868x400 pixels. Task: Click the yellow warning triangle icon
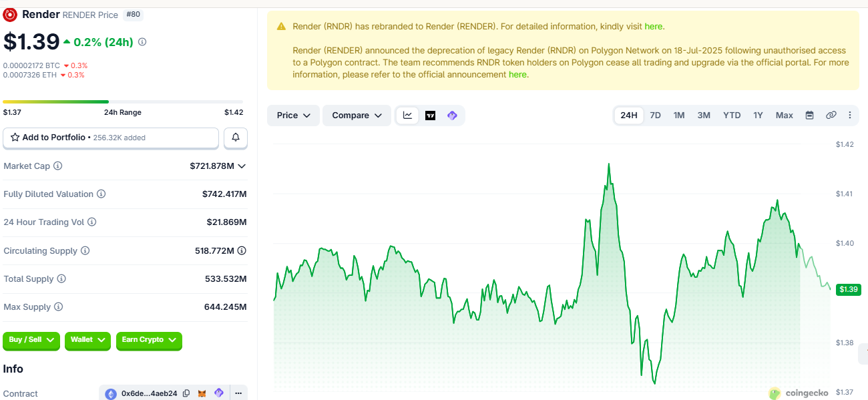(281, 27)
